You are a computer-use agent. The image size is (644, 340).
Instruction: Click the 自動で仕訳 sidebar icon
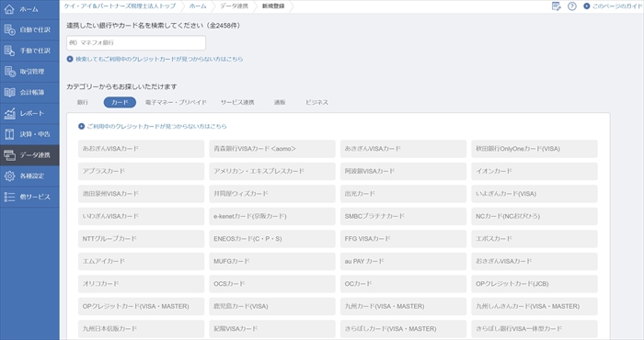click(x=9, y=29)
